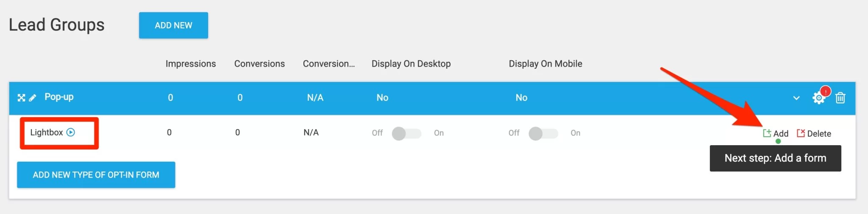Click the move handle icon on Pop-up row

point(21,98)
